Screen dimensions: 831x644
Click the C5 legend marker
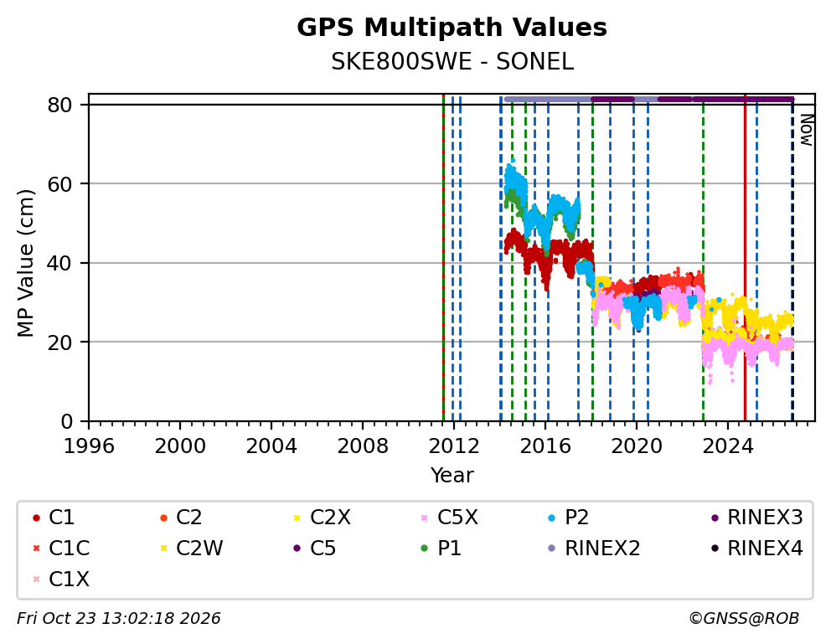pyautogui.click(x=297, y=549)
